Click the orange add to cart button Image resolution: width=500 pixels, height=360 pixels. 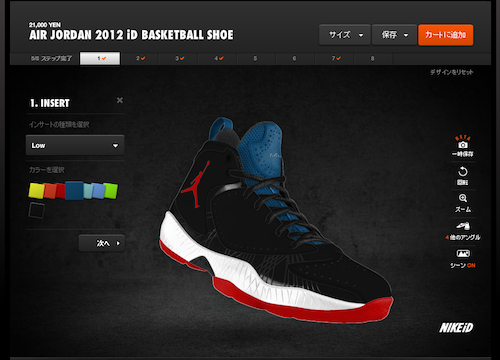click(446, 35)
